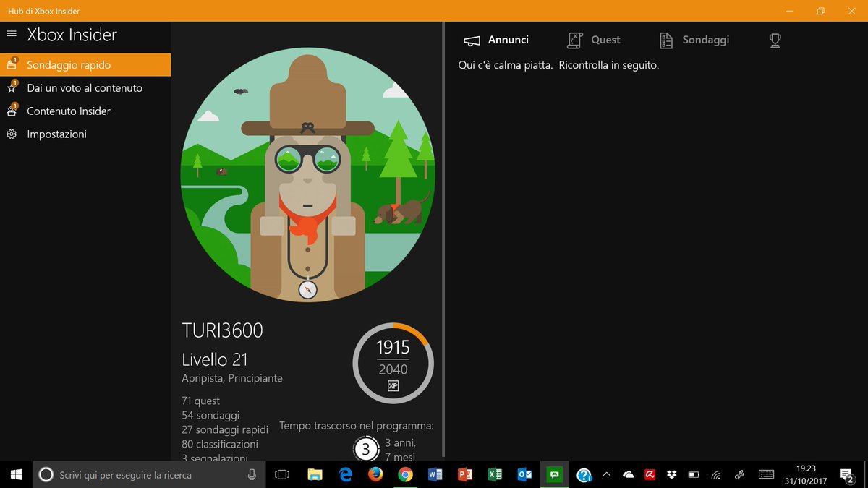Viewport: 868px width, 488px height.
Task: Open Task View in the taskbar
Action: coord(282,474)
